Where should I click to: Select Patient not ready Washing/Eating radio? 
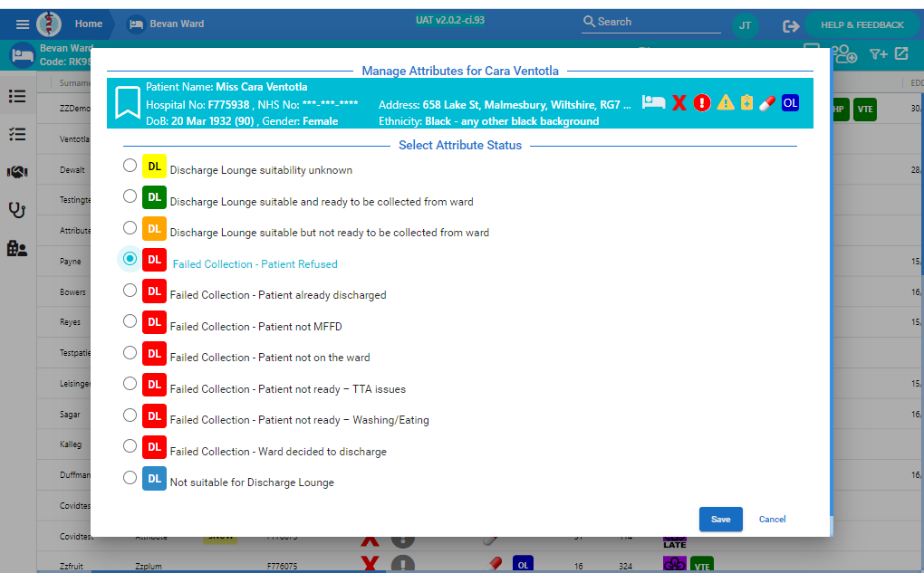tap(130, 415)
